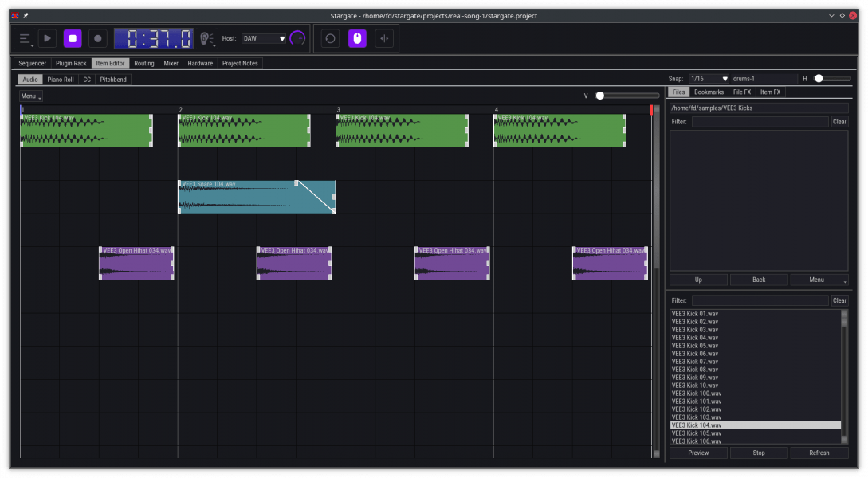The height and width of the screenshot is (478, 868).
Task: Switch to the CC sub-tab
Action: (87, 80)
